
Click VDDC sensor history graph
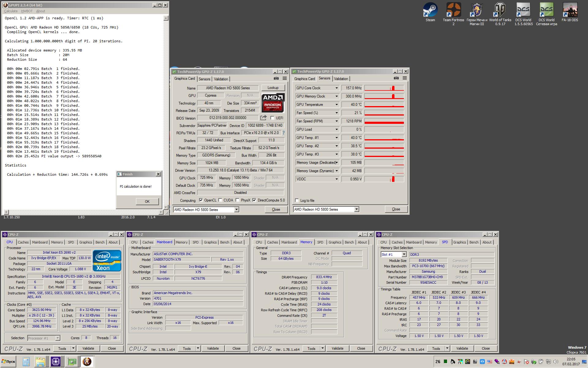point(384,179)
